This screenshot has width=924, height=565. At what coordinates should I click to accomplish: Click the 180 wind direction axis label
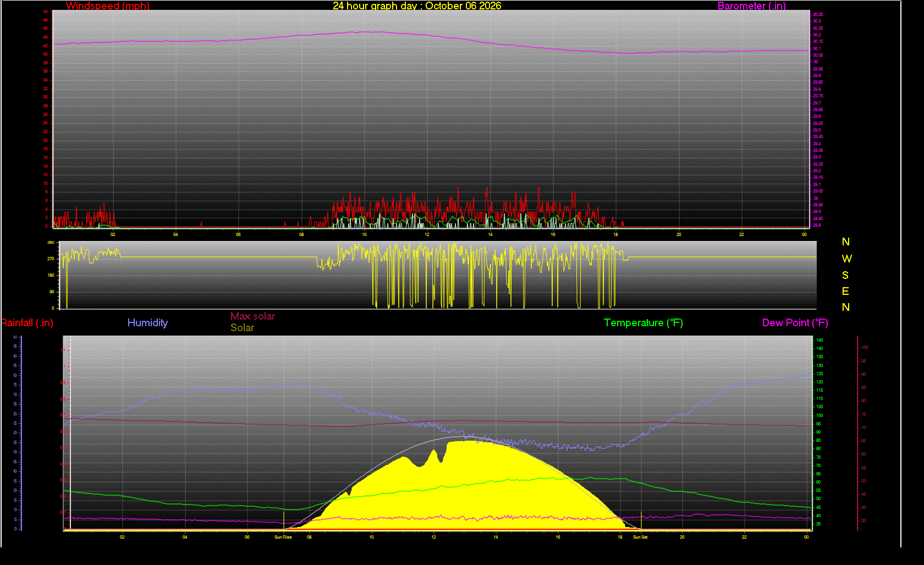[51, 275]
